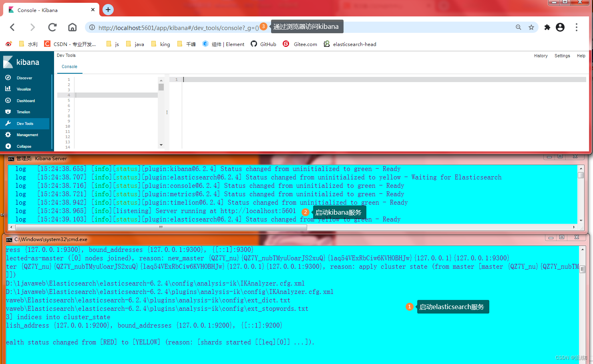This screenshot has height=364, width=593.
Task: Bookmark this page with the star icon
Action: point(531,27)
